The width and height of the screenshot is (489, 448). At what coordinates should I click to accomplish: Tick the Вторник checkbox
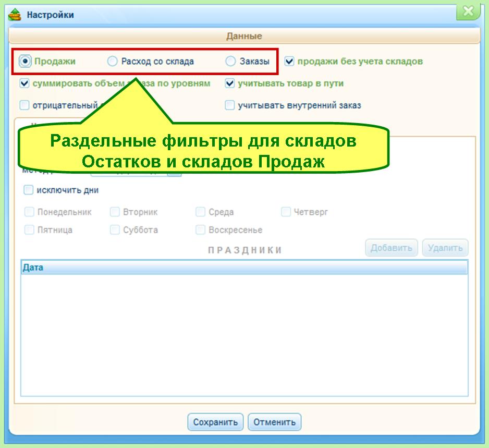coord(115,212)
